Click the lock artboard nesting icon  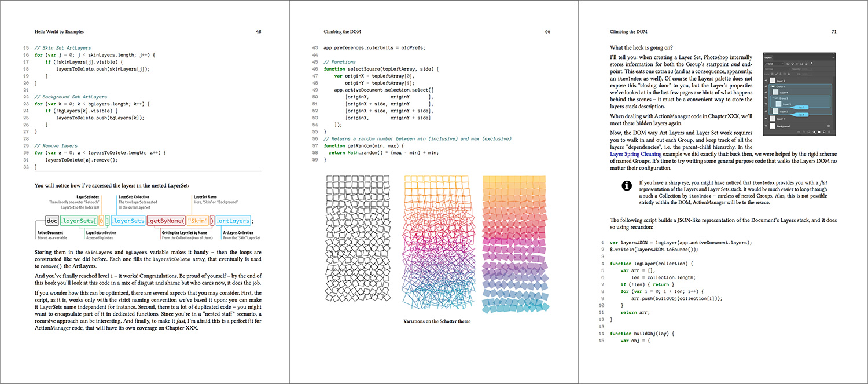pos(784,74)
